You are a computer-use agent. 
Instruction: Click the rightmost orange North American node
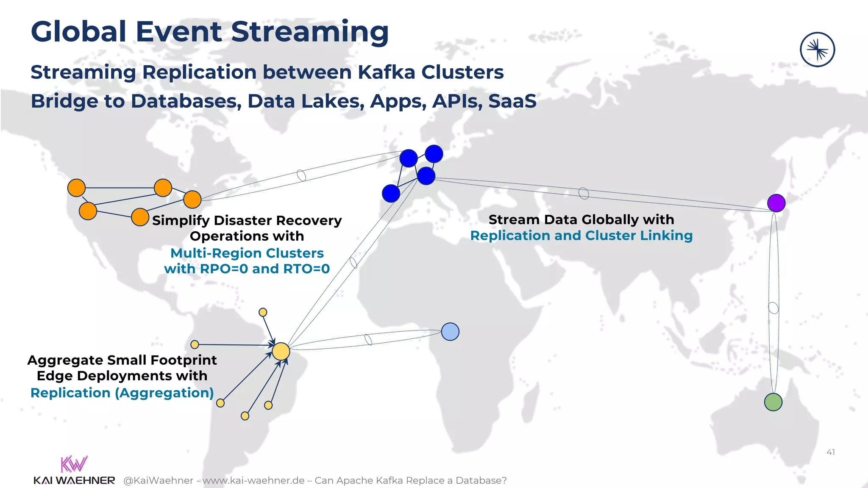[192, 200]
